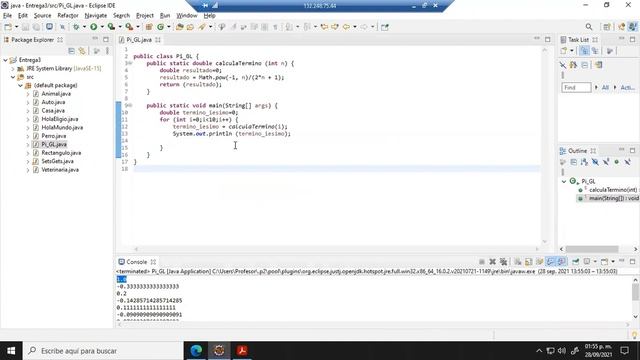Toggle Show Console on standard output change

tap(551, 262)
